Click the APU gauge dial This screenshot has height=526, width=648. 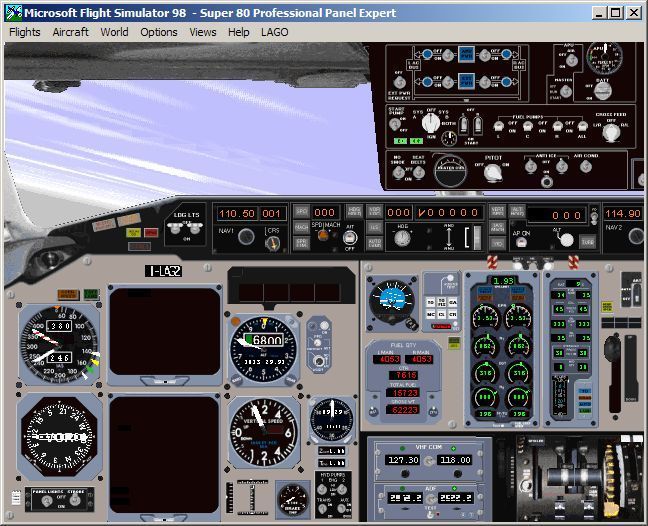coord(604,58)
